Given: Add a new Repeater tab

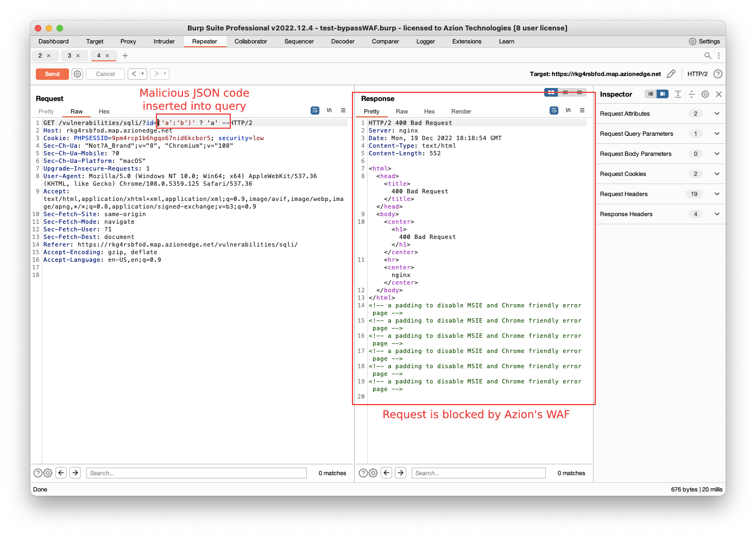Looking at the screenshot, I should (x=125, y=55).
